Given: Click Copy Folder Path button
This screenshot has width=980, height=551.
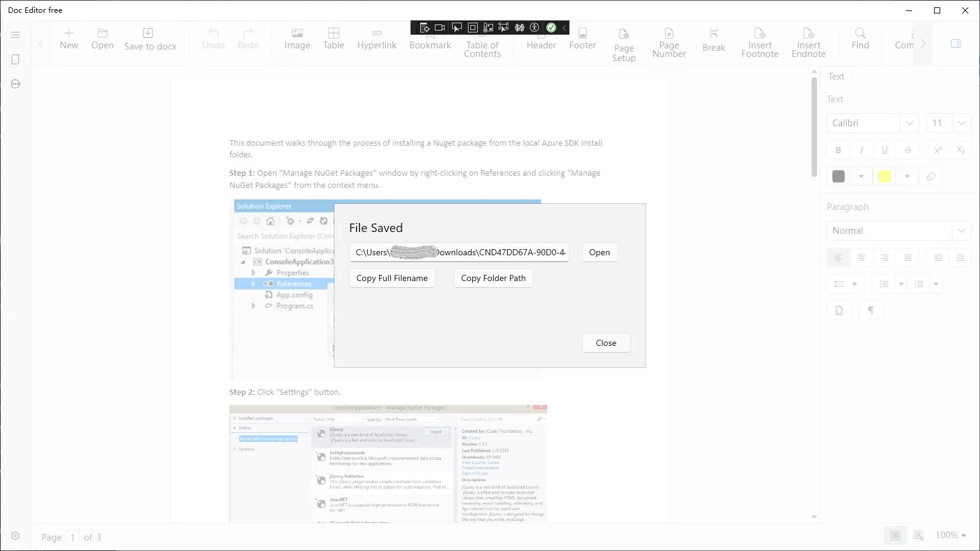Looking at the screenshot, I should 493,278.
